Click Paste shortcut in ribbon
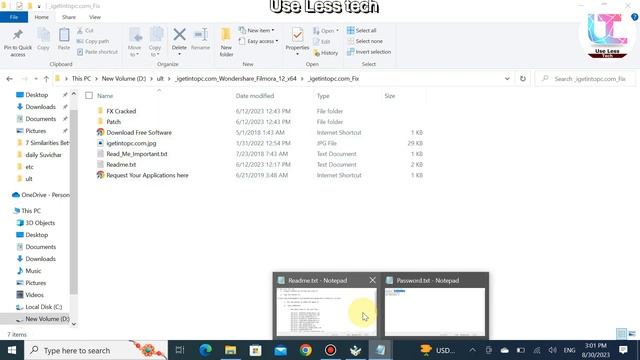640x360 pixels. [97, 52]
